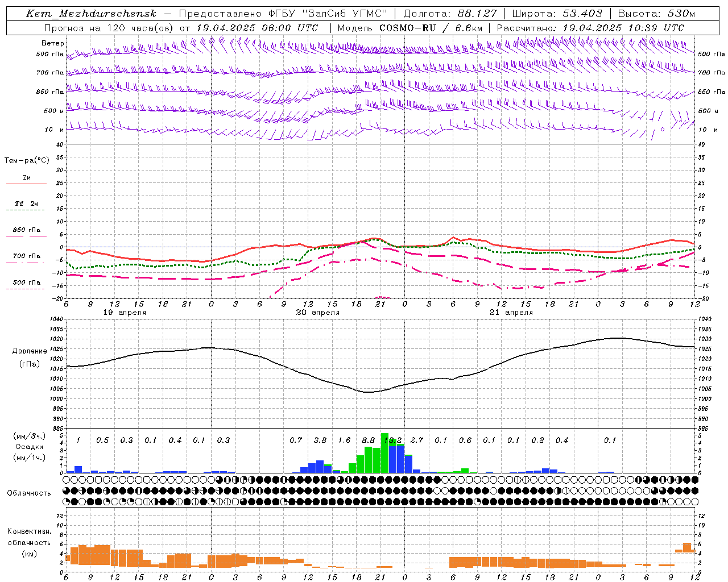Select the 500 гПа dashed temperature legend entry

coord(26,284)
